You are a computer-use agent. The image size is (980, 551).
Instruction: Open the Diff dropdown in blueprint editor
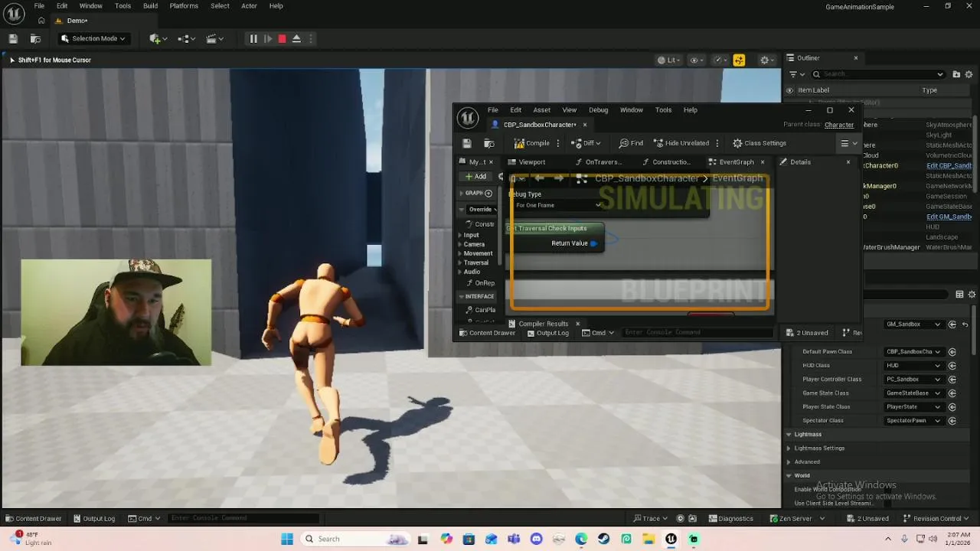pos(586,143)
